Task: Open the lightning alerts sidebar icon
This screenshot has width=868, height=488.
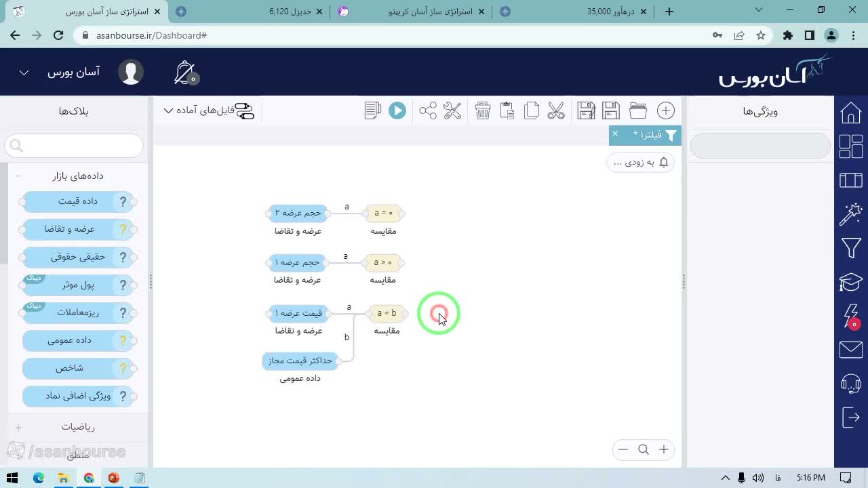Action: [x=851, y=316]
